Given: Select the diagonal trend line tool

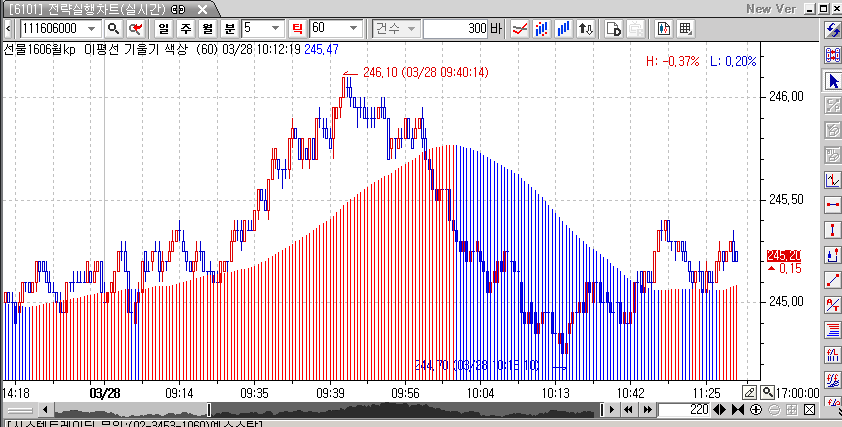Looking at the screenshot, I should [832, 280].
